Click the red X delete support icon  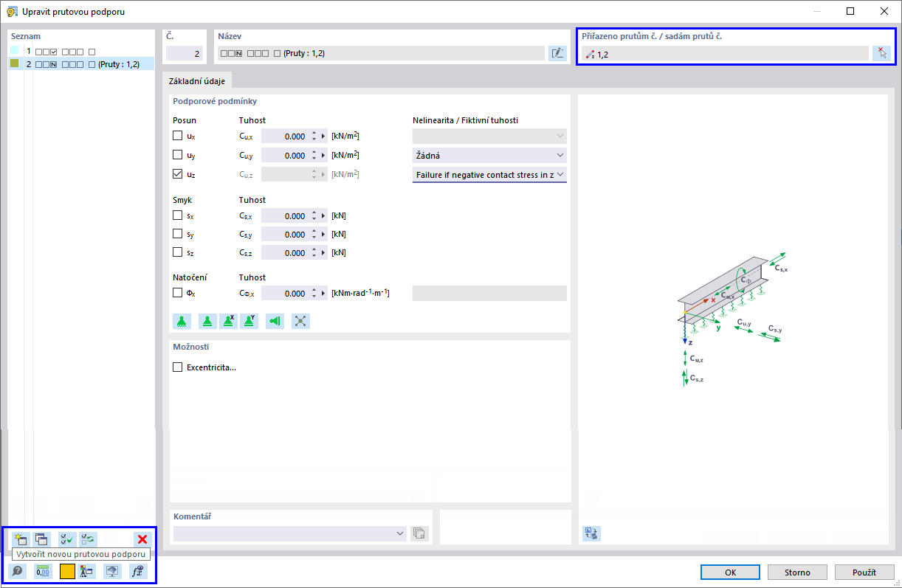point(142,539)
